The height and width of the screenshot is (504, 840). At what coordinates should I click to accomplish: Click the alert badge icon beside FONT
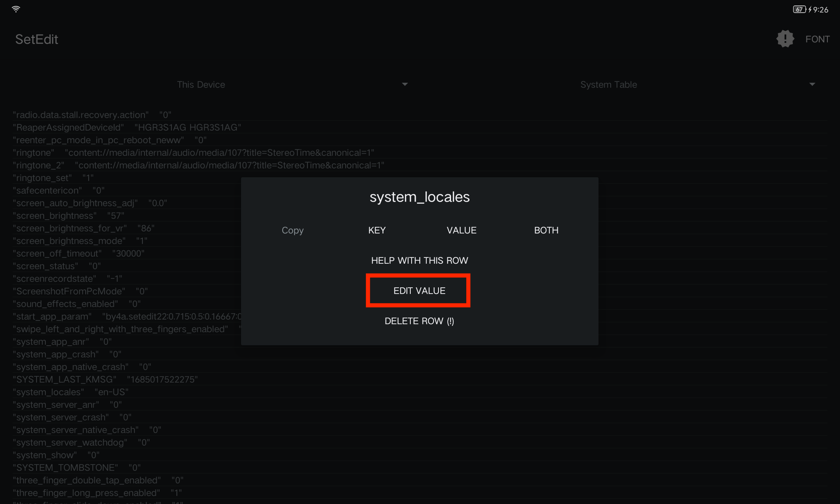click(785, 39)
